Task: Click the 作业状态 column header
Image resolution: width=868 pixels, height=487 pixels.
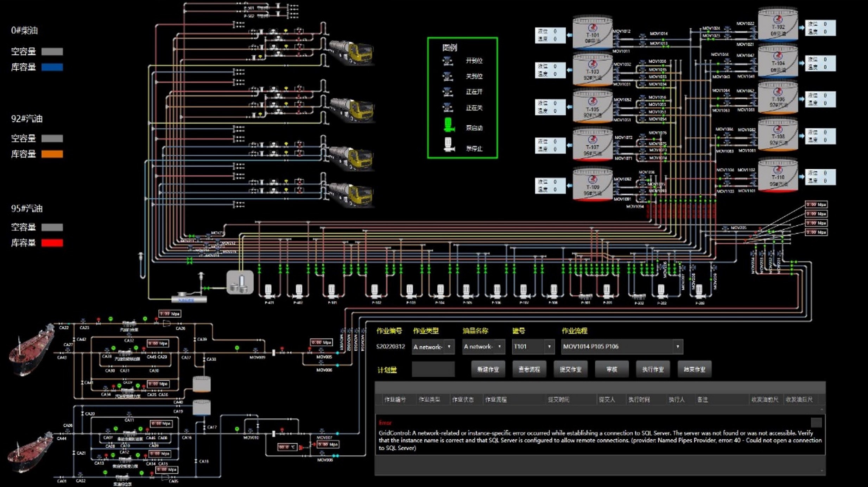Action: 463,400
